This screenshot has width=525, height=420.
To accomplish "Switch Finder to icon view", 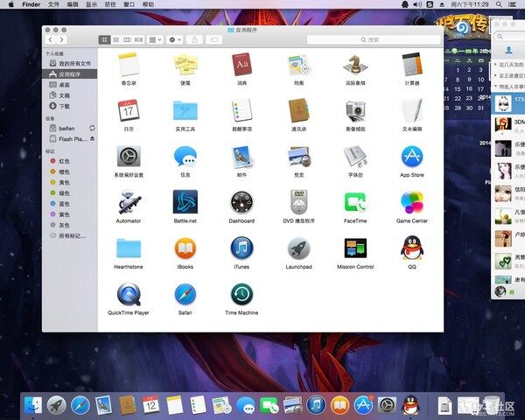I will click(x=104, y=40).
